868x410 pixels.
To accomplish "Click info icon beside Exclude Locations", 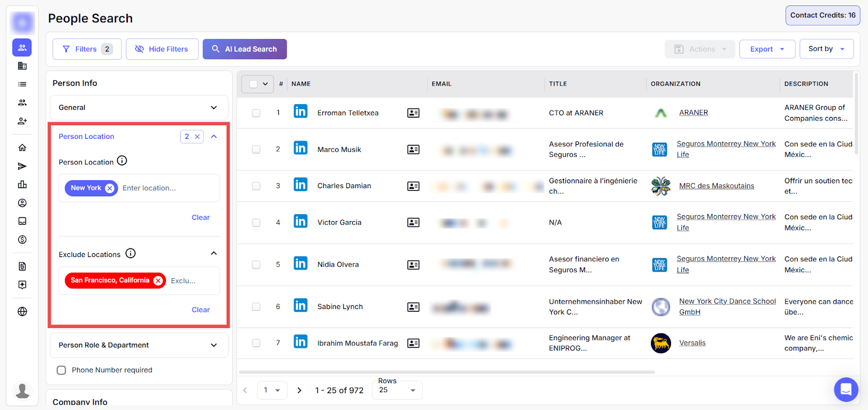I will (x=131, y=253).
